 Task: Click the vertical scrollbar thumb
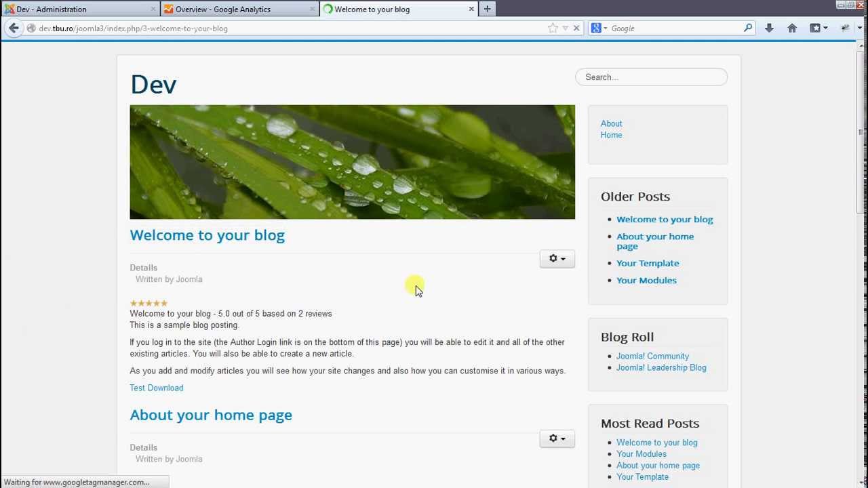[x=861, y=133]
